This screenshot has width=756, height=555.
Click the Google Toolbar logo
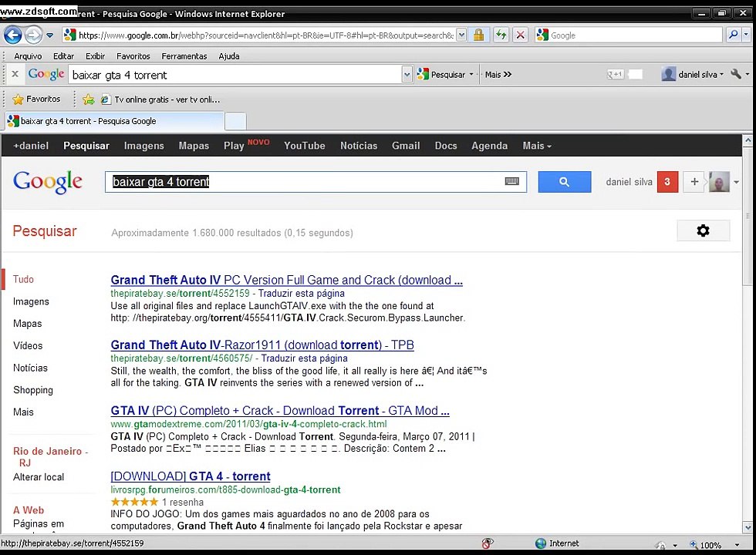(x=46, y=74)
